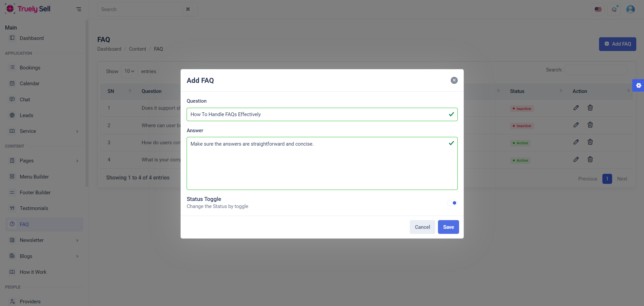Viewport: 644px width, 306px height.
Task: Open the language flag selector
Action: click(598, 9)
